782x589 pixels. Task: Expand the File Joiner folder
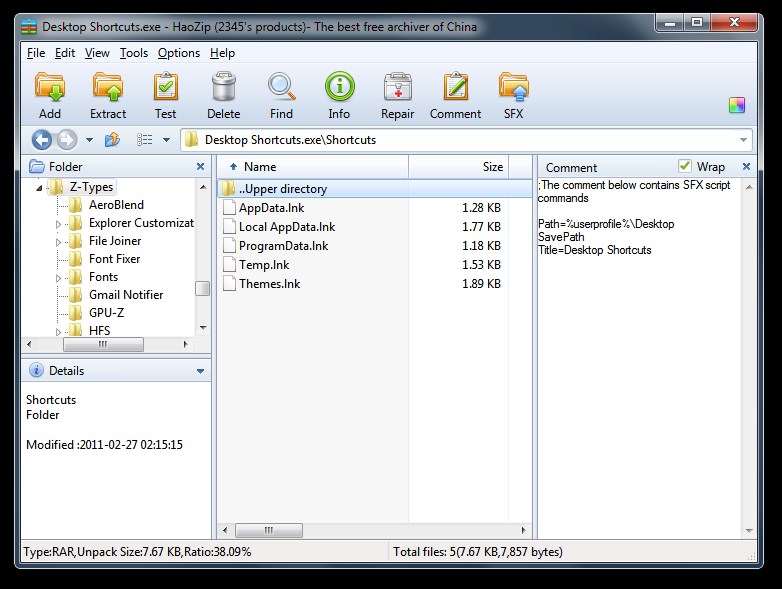59,241
